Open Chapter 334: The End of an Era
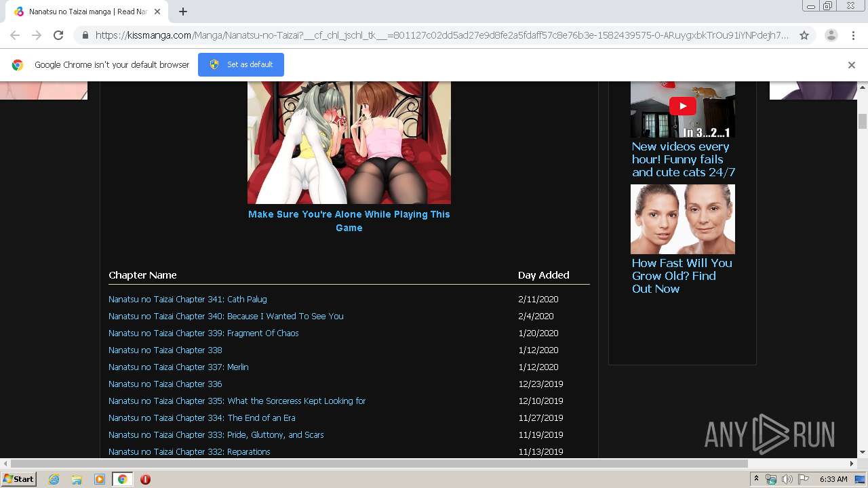Image resolution: width=868 pixels, height=488 pixels. 202,418
